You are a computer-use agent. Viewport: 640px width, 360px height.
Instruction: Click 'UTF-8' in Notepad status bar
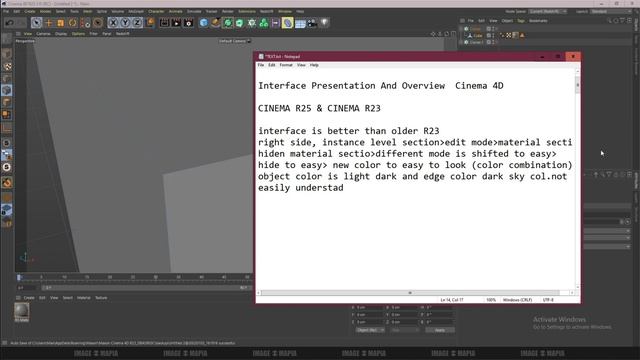coord(548,300)
